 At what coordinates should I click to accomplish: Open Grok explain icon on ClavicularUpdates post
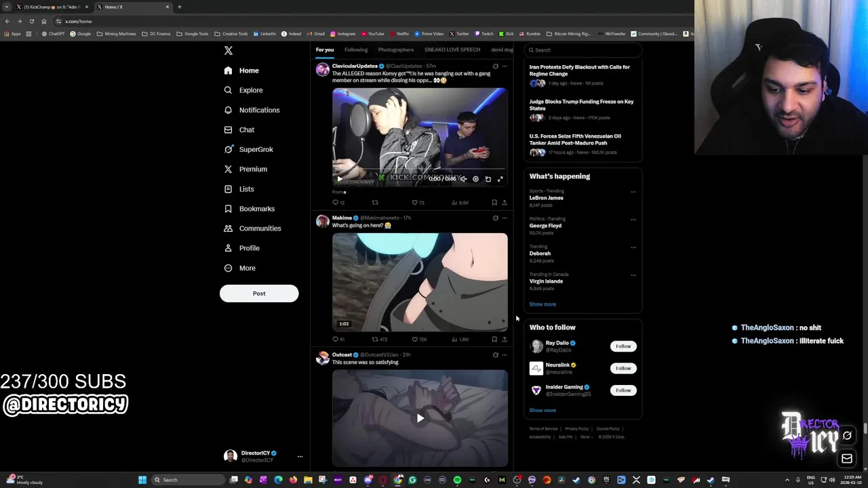(x=496, y=66)
